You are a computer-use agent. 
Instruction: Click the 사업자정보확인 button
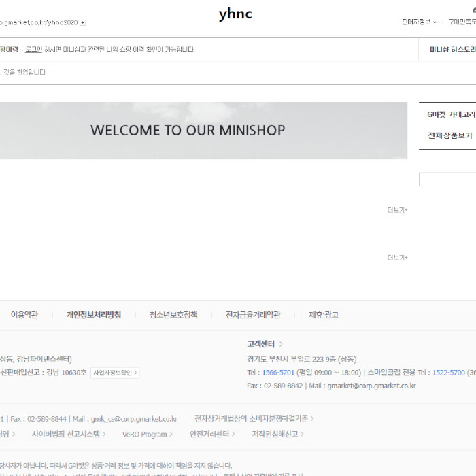115,373
